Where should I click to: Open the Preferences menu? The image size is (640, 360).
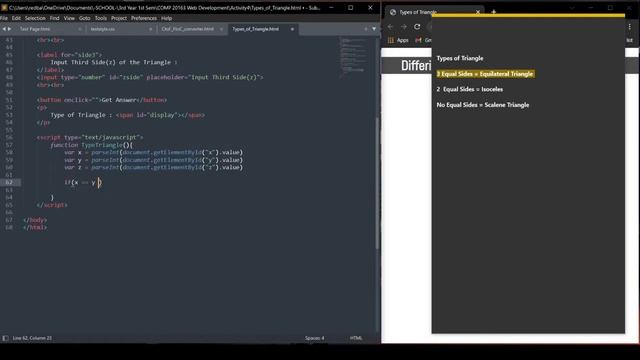[x=144, y=18]
